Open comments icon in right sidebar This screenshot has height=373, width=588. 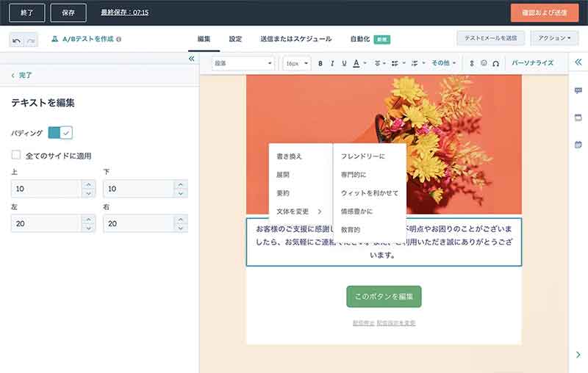[578, 90]
